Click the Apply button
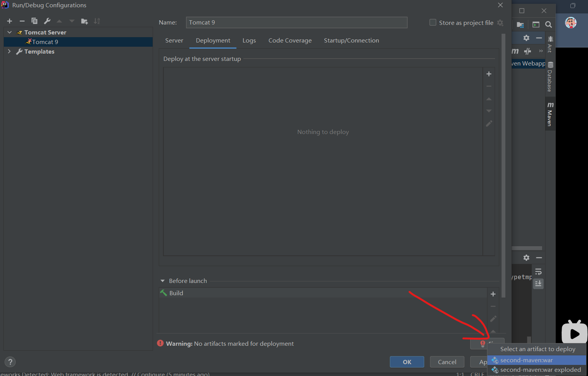 [x=479, y=362]
